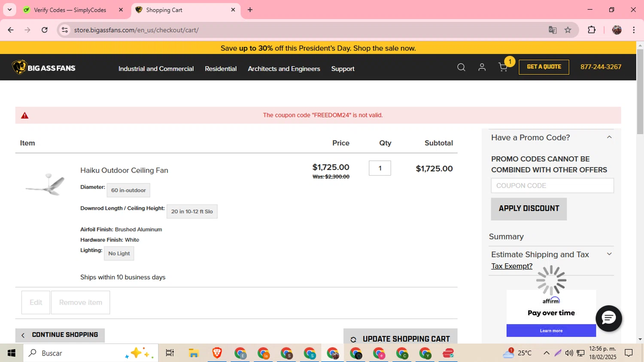Open the shopping cart icon
The image size is (644, 362).
coord(503,67)
